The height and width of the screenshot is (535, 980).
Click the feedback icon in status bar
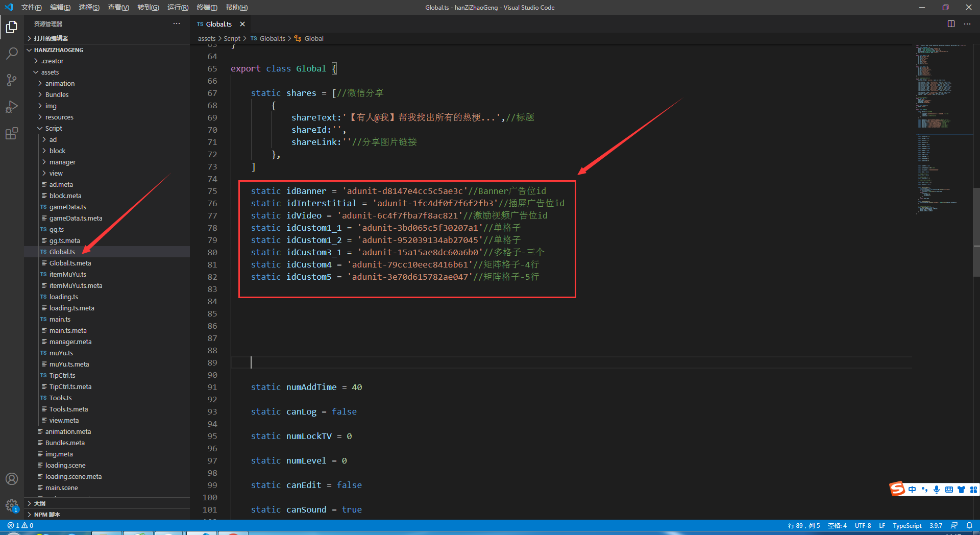tap(954, 525)
